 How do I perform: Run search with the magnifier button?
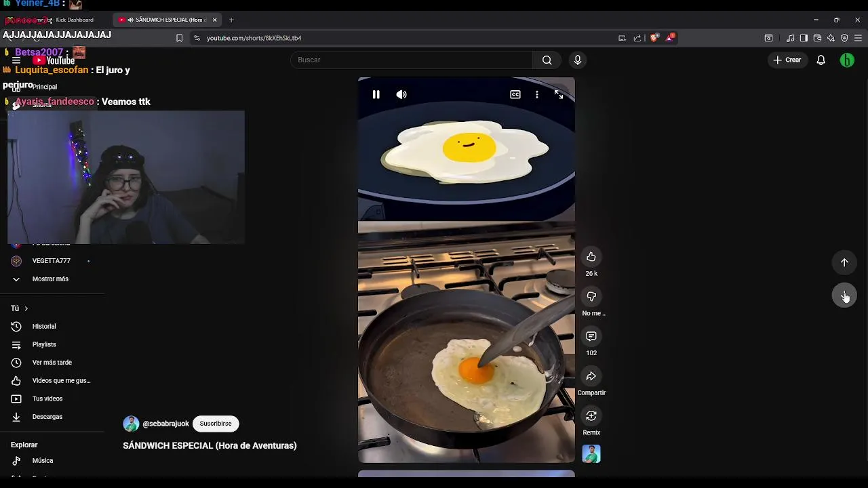(x=547, y=60)
